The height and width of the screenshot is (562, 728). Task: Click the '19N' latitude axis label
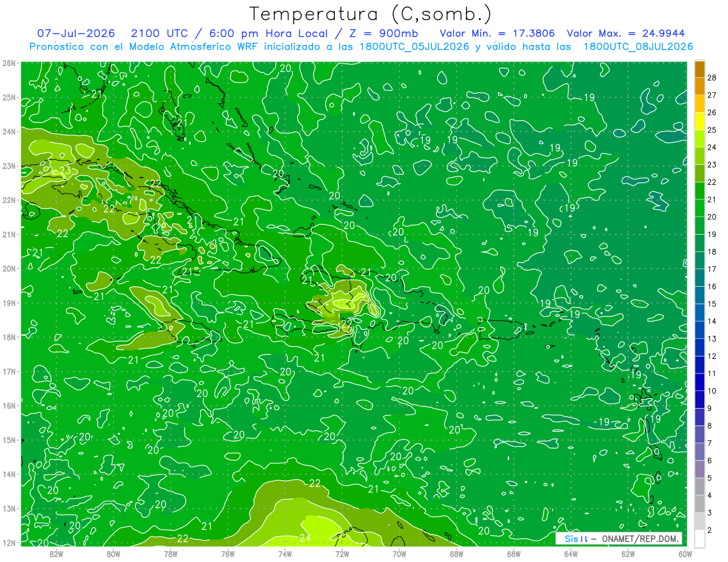tap(8, 303)
